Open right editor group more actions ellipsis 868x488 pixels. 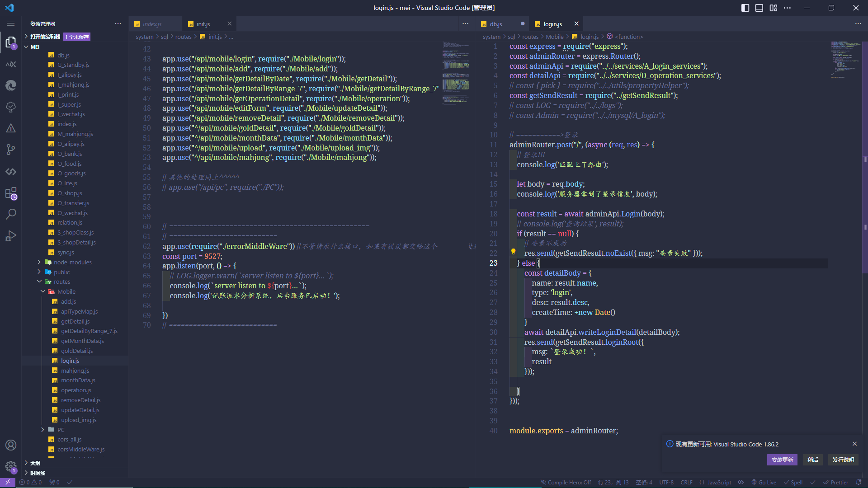pos(858,23)
